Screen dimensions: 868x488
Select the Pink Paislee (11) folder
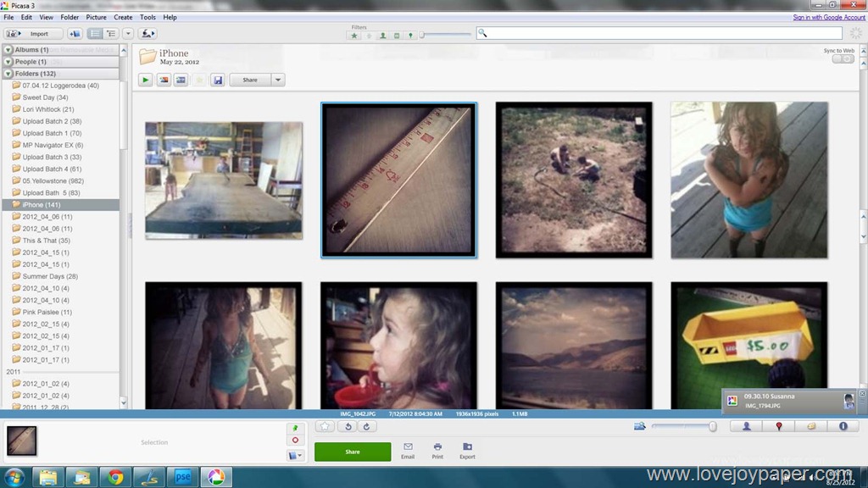47,312
